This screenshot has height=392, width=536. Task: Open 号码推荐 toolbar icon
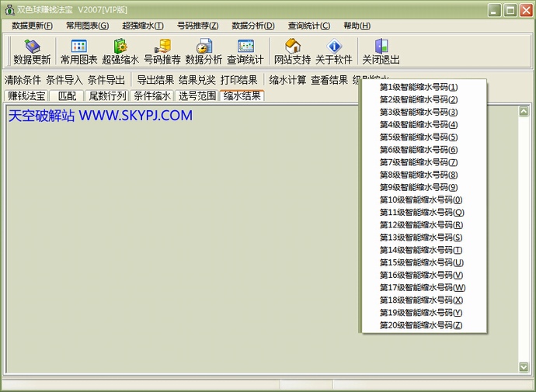(x=162, y=47)
